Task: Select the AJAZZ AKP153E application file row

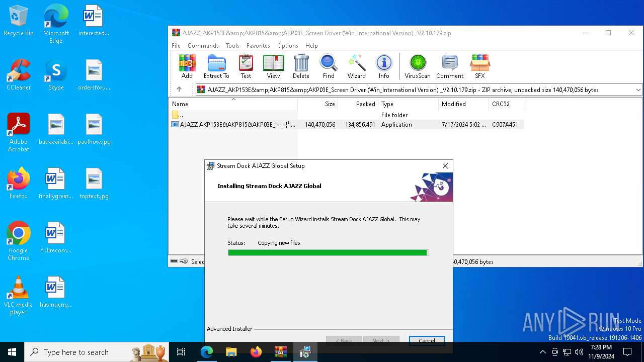Action: (x=346, y=125)
